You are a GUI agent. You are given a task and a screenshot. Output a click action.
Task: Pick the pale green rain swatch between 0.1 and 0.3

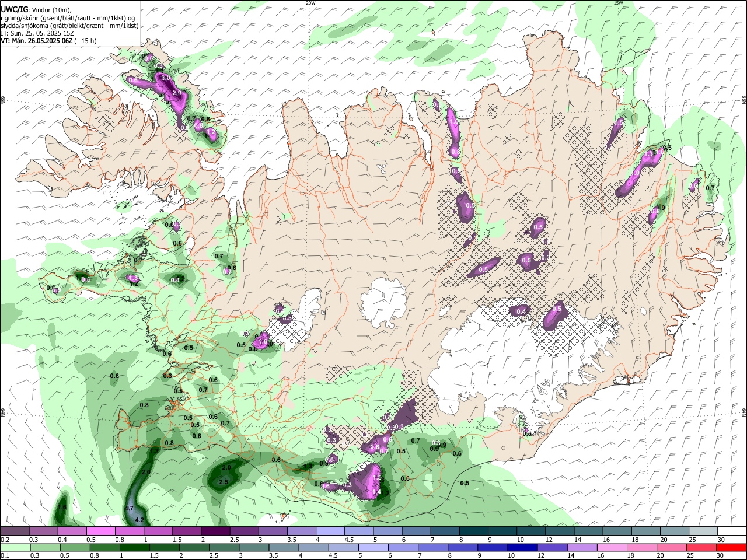15,547
